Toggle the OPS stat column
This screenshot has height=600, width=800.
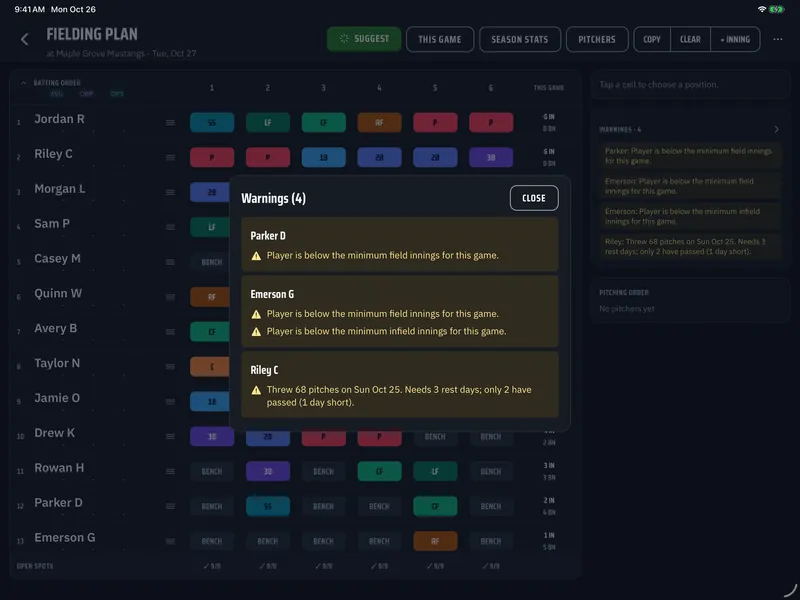tap(117, 94)
